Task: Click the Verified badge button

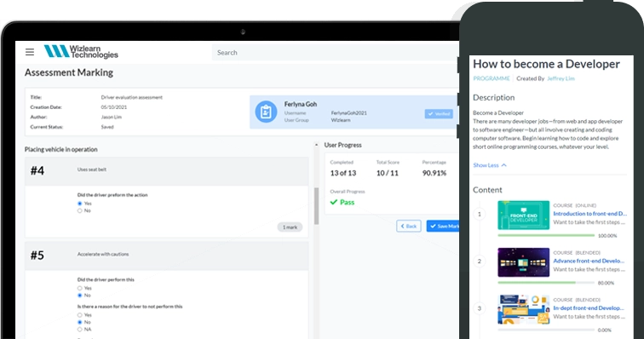Action: coord(439,114)
